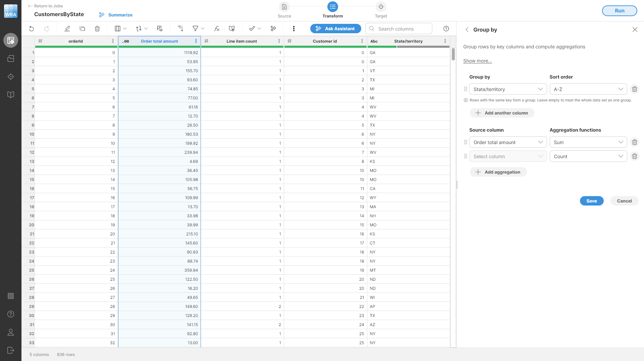
Task: Open the filter dropdown in toolbar
Action: point(198,29)
